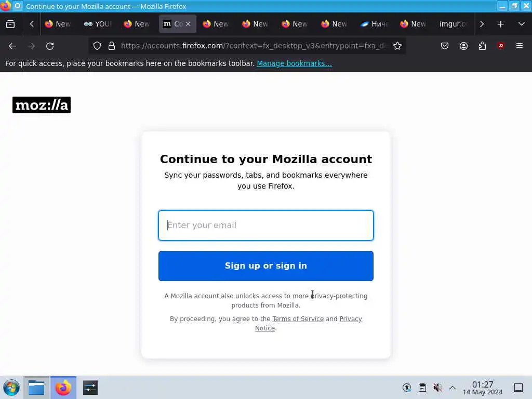This screenshot has height=399, width=532.
Task: Expand the list all tabs dropdown
Action: (x=522, y=24)
